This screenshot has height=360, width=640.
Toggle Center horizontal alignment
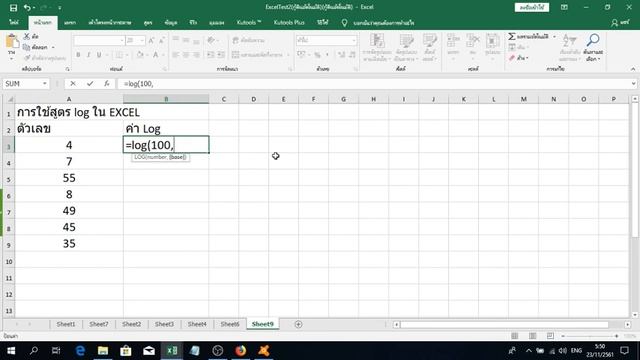[186, 55]
